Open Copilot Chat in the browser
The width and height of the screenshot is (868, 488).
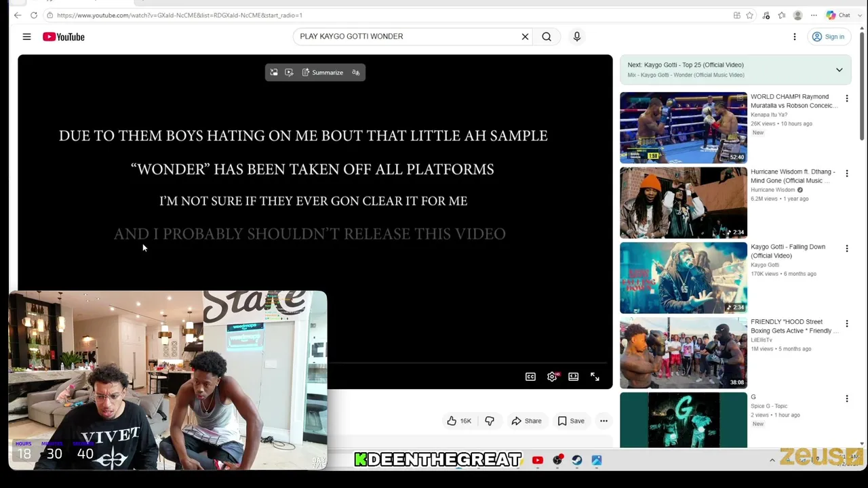point(839,15)
